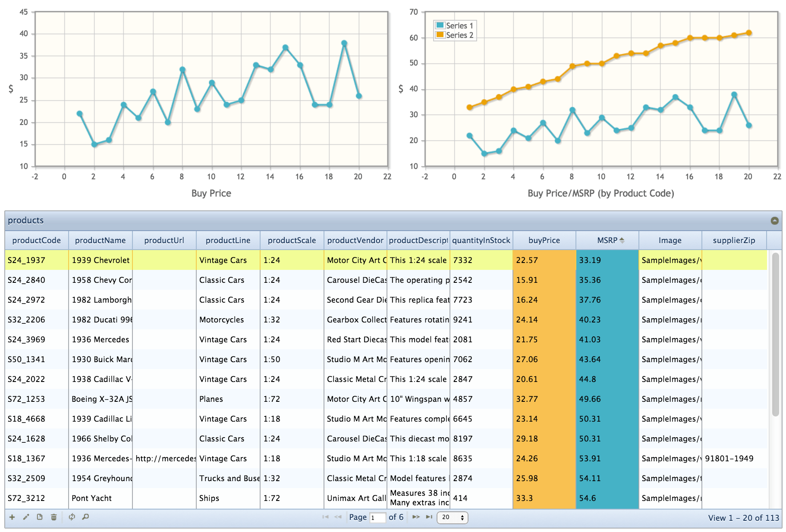Open rows-per-page dropdown showing 20
The height and width of the screenshot is (532, 786).
tap(453, 517)
